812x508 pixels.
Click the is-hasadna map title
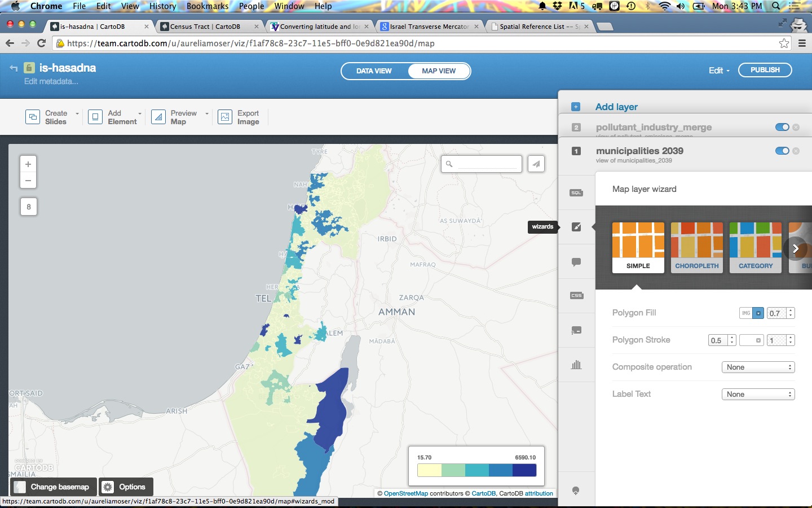[68, 68]
